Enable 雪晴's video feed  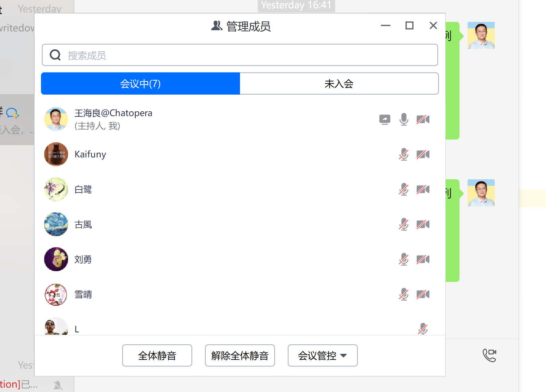423,294
